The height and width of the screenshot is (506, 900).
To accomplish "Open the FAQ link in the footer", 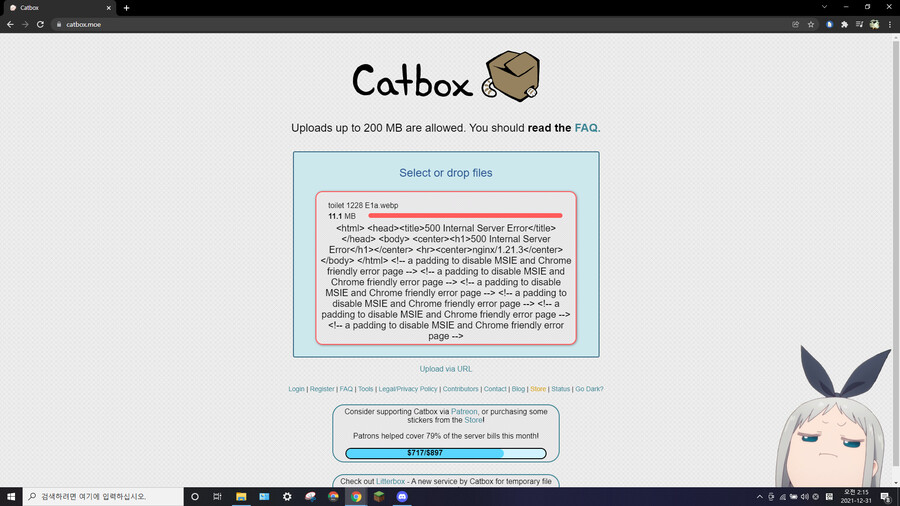I will coord(346,389).
